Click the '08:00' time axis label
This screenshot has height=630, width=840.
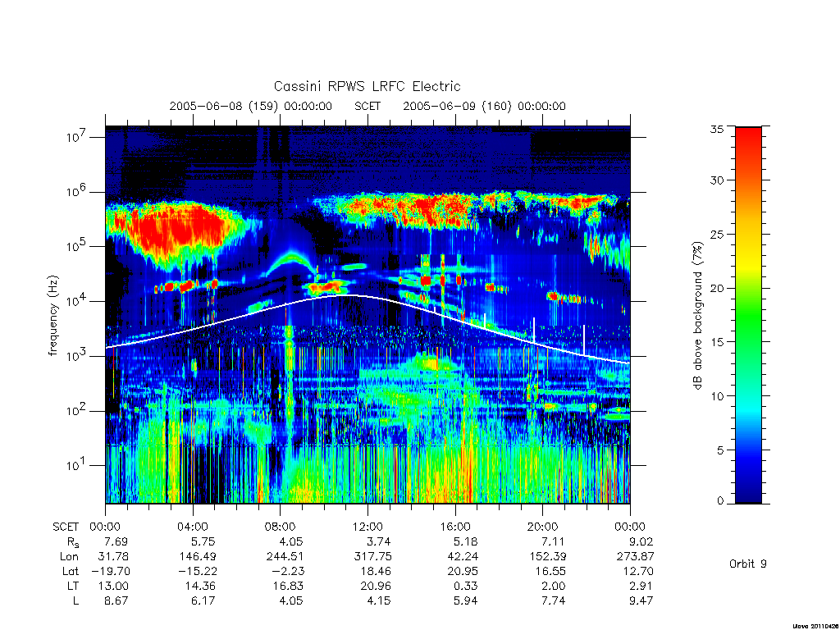pos(281,527)
